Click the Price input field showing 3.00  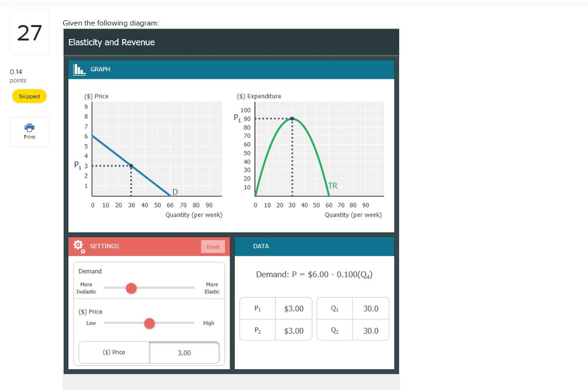(x=184, y=353)
